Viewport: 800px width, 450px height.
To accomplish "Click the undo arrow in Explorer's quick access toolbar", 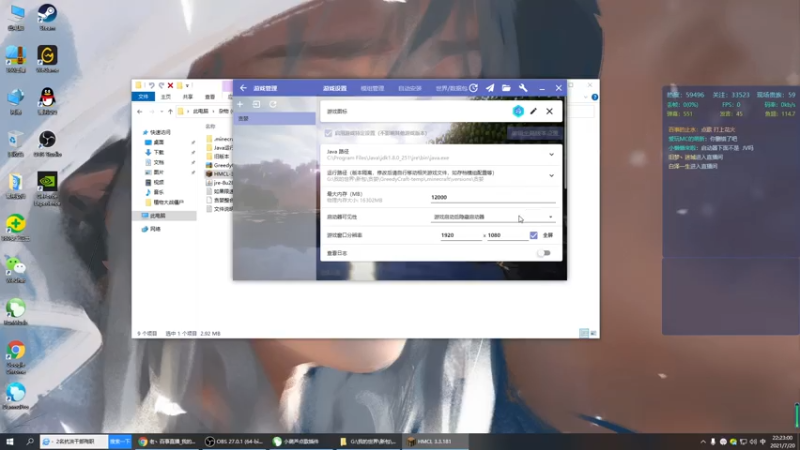I will click(x=152, y=85).
